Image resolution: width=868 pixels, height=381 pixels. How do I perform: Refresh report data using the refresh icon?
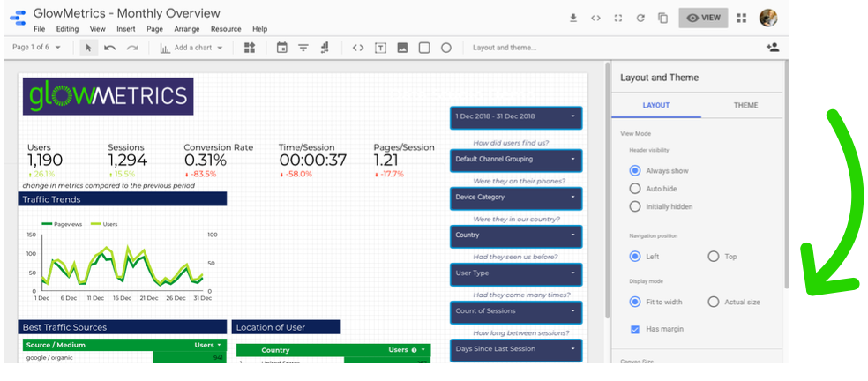click(640, 18)
